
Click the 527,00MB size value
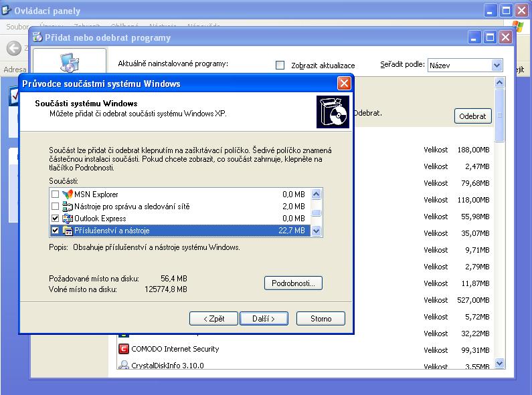point(473,300)
